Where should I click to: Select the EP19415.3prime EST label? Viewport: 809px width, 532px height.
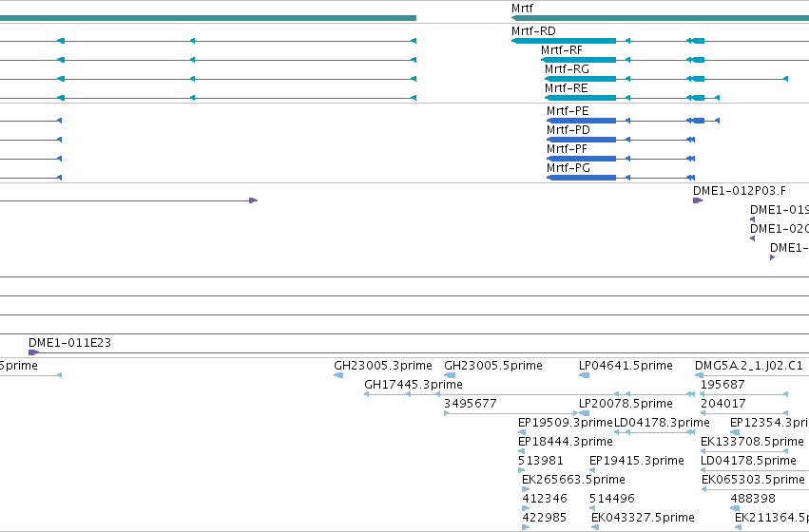pyautogui.click(x=637, y=461)
